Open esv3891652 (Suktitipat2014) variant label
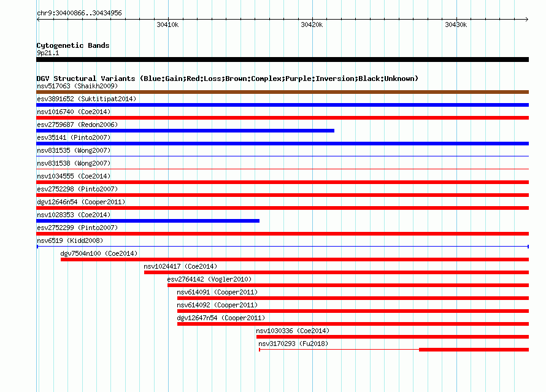This screenshot has height=392, width=546. click(87, 99)
